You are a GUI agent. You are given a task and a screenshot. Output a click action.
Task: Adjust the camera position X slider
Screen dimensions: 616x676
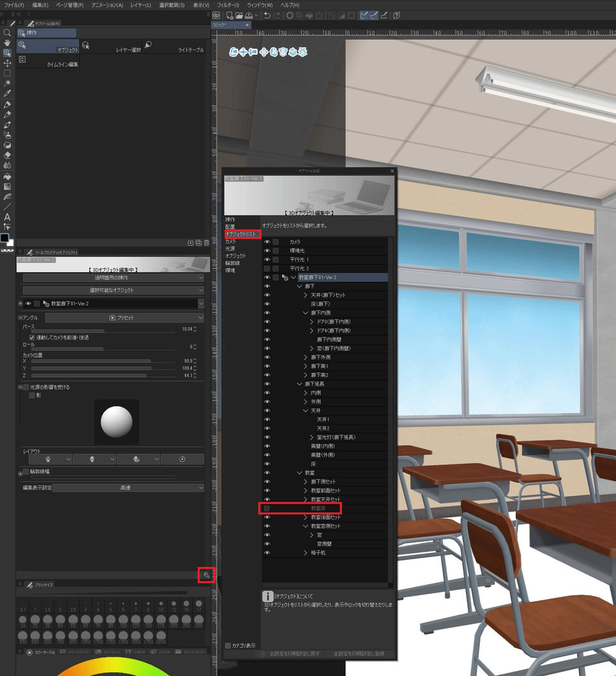coord(103,361)
